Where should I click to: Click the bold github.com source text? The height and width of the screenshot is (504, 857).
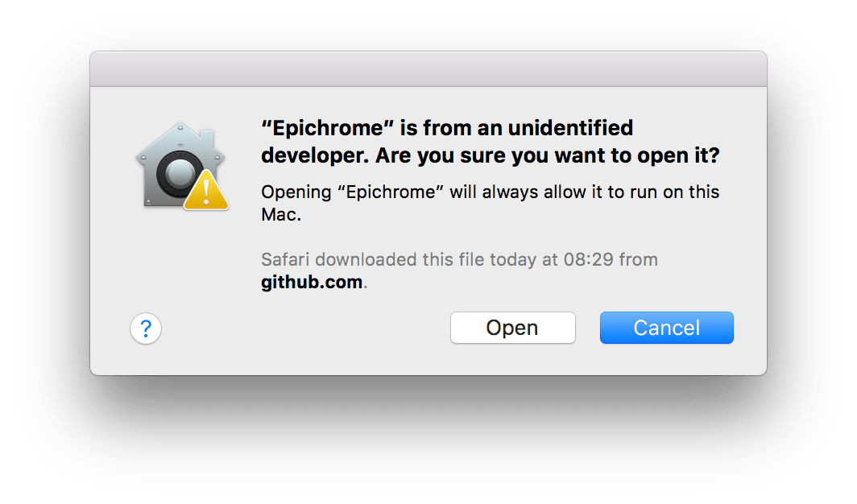pyautogui.click(x=312, y=282)
